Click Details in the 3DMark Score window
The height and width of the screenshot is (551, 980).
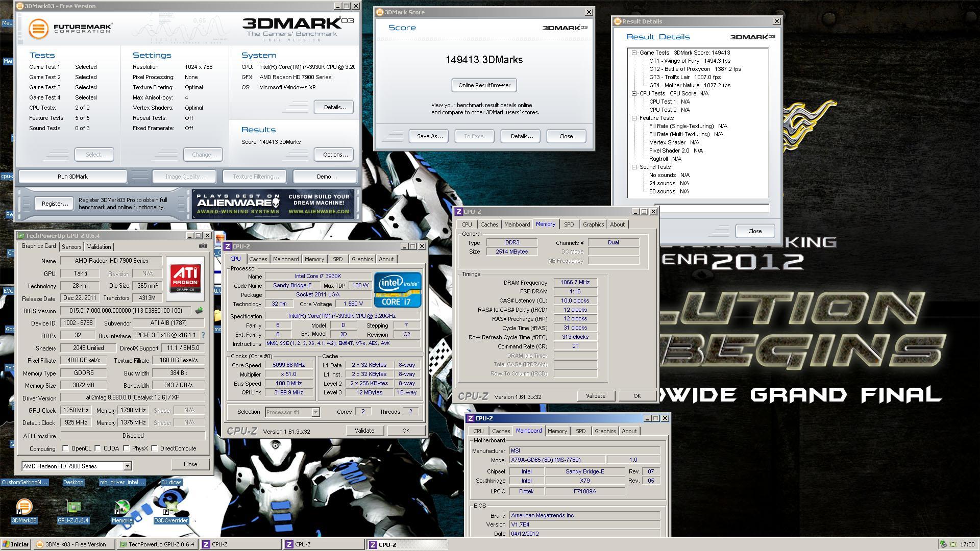521,136
